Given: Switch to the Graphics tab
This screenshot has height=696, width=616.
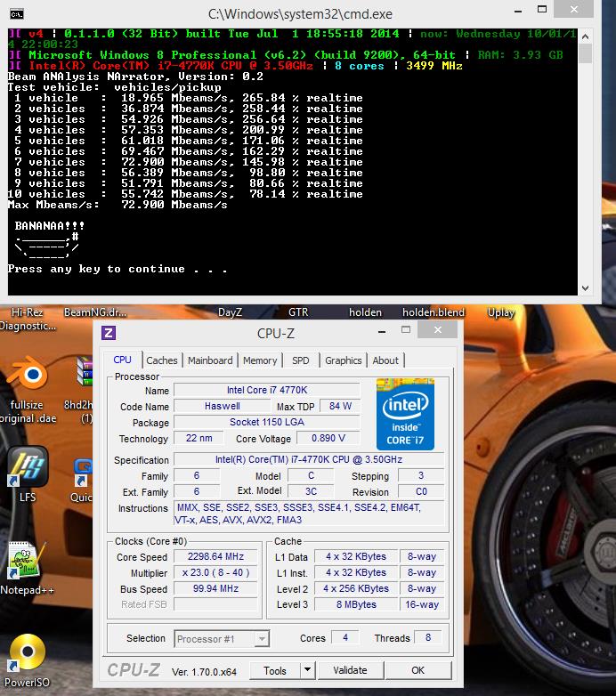Looking at the screenshot, I should (343, 360).
